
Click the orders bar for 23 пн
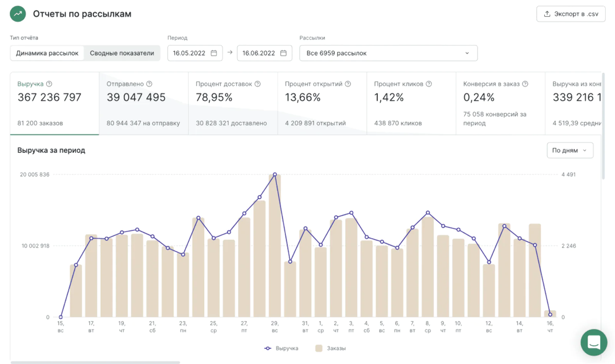pyautogui.click(x=183, y=285)
